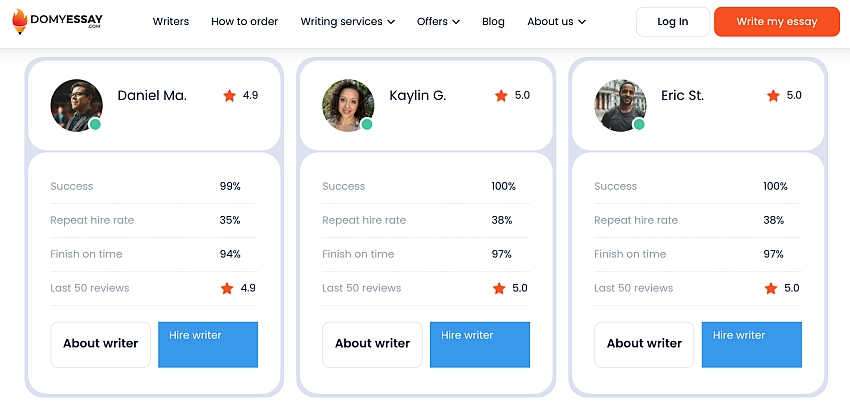Click Daniel Ma.'s green online status dot

tap(95, 124)
